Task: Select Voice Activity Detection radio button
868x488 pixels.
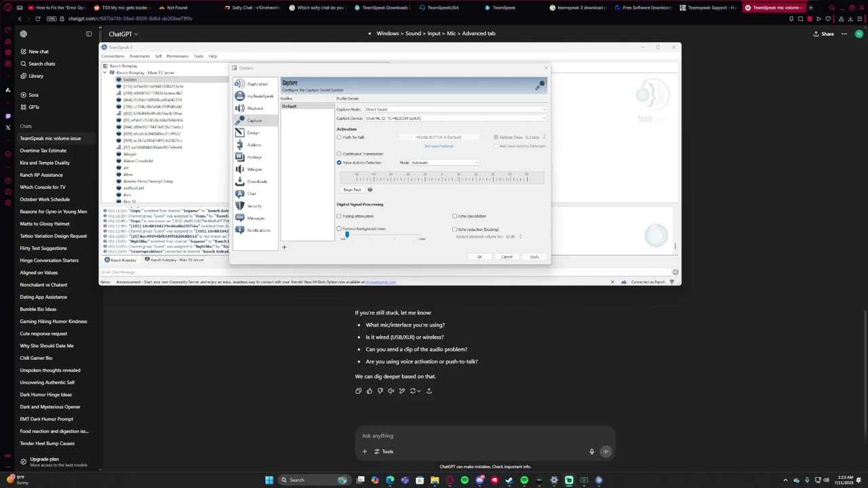Action: click(339, 163)
